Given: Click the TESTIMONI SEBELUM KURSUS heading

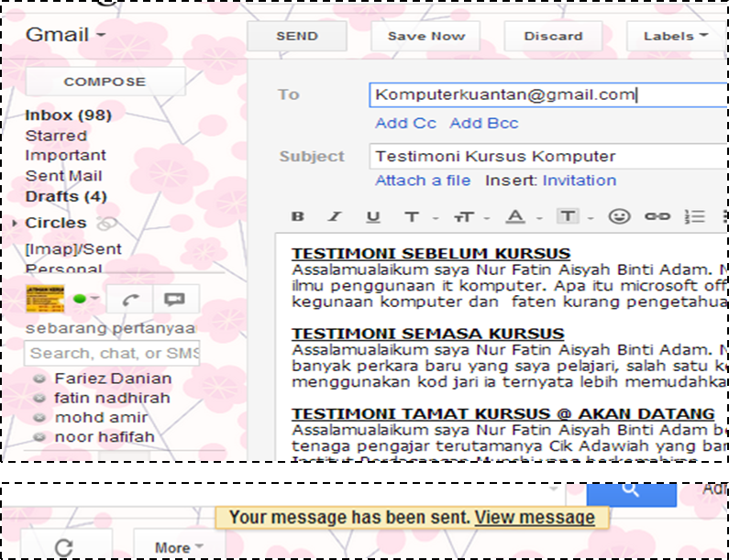Looking at the screenshot, I should pyautogui.click(x=430, y=254).
